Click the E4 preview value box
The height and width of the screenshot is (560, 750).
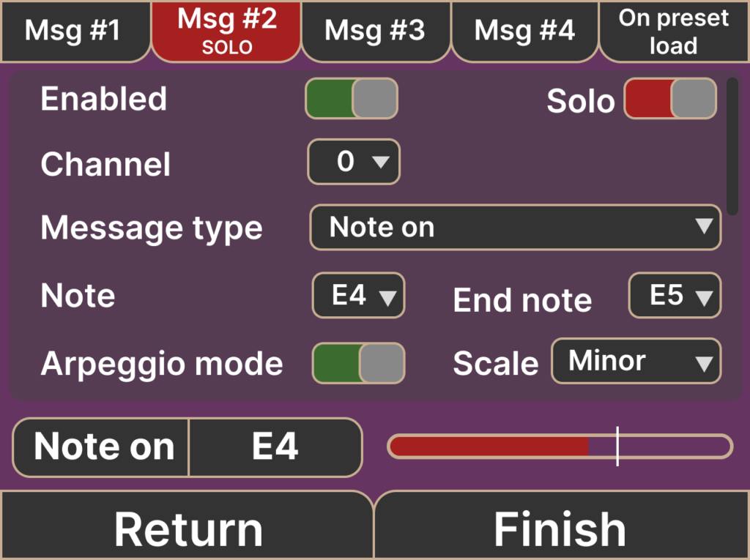pyautogui.click(x=275, y=447)
